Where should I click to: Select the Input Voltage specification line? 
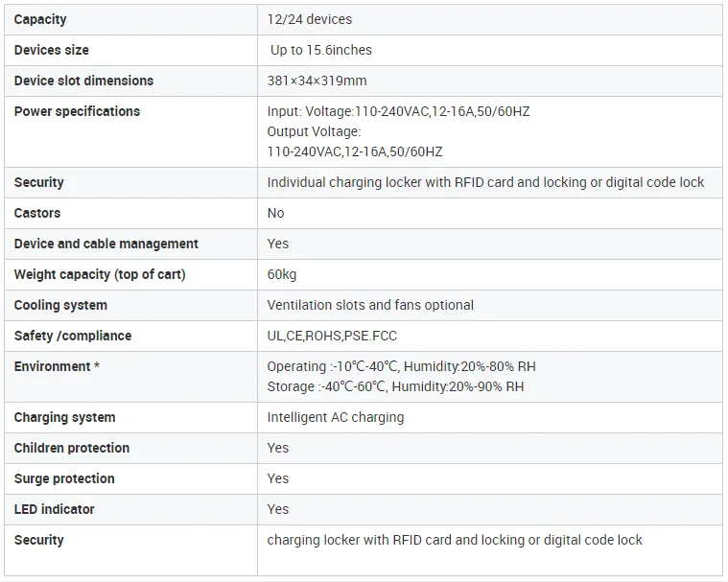398,111
